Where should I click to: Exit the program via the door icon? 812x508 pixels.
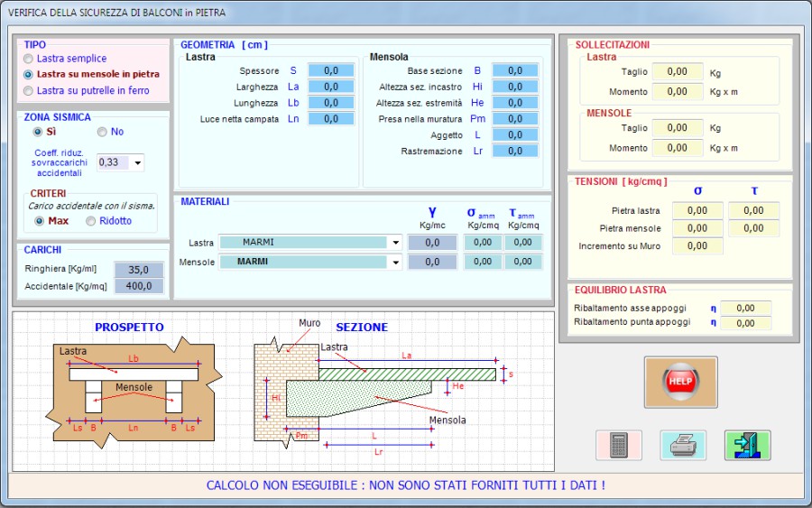(x=747, y=445)
